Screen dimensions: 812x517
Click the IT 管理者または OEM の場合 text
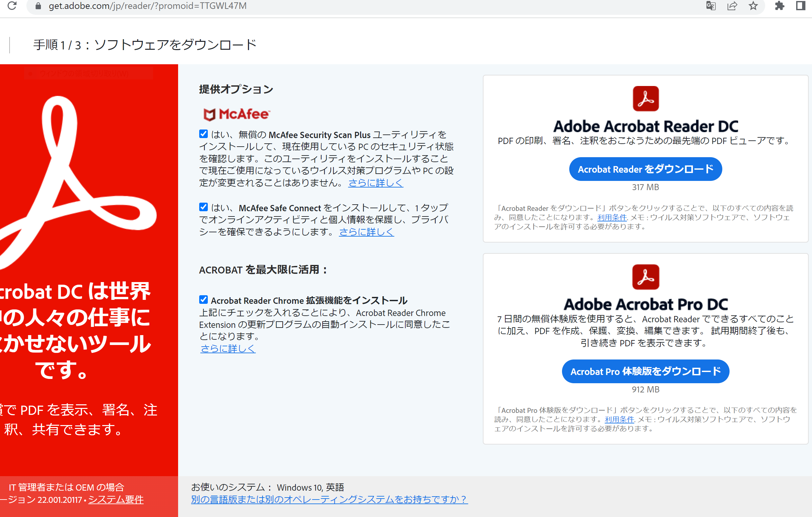(67, 487)
